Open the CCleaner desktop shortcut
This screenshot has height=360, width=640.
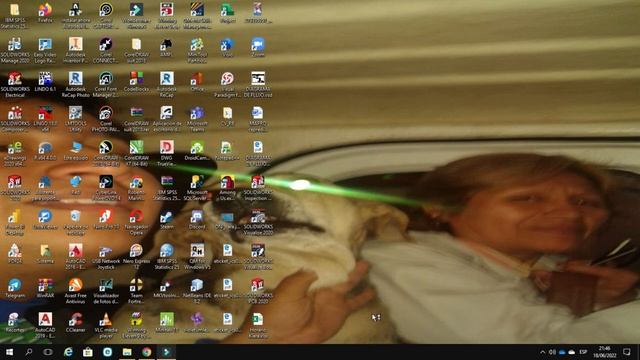point(76,322)
